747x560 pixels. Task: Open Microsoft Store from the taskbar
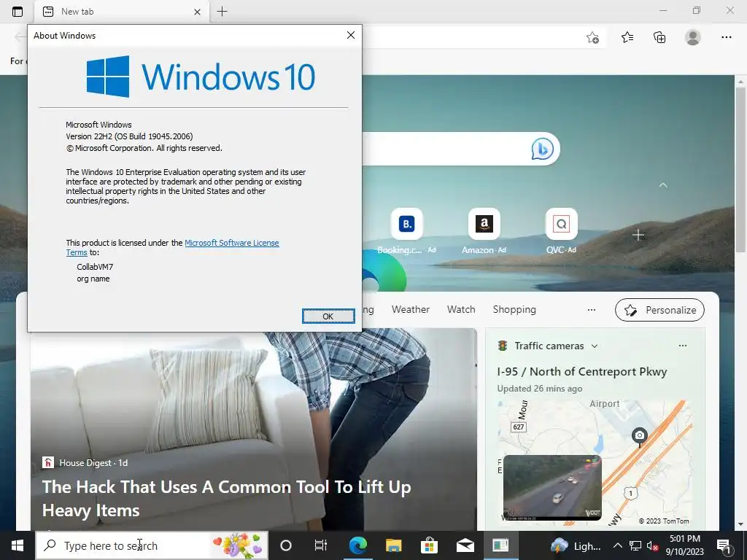[x=429, y=545]
